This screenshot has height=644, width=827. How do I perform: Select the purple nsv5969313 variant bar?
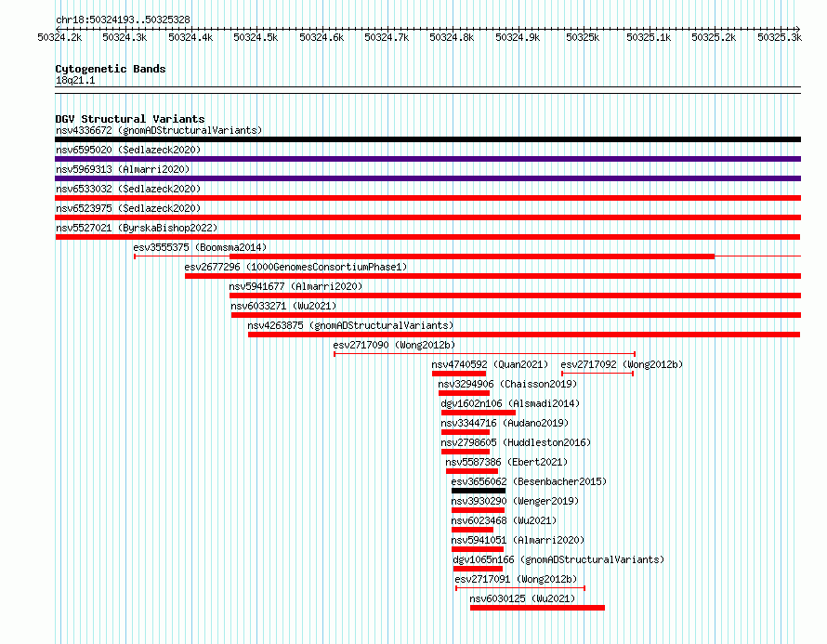(427, 178)
